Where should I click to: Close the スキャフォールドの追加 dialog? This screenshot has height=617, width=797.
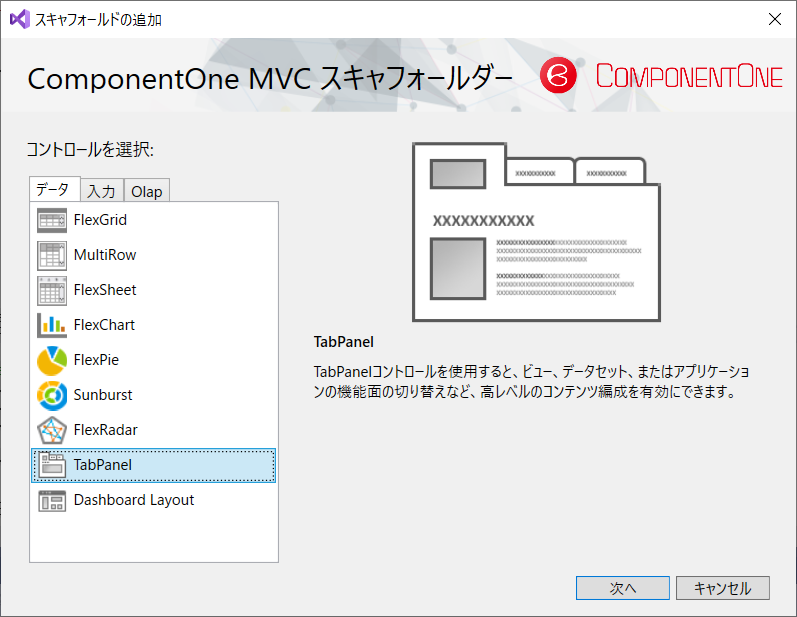775,19
